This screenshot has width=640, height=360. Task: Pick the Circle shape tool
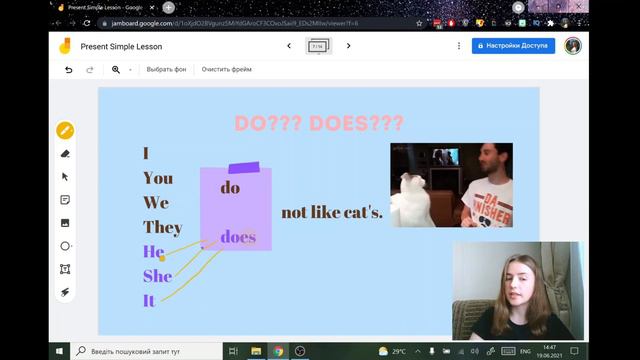click(65, 246)
